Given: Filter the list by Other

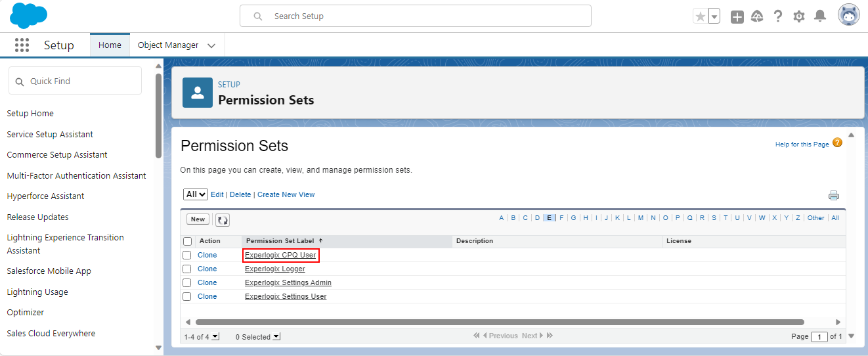Looking at the screenshot, I should tap(816, 218).
